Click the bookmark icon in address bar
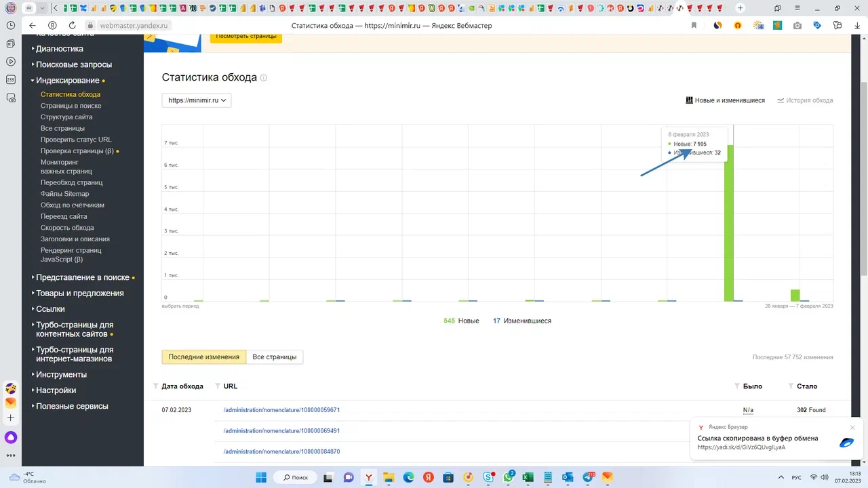The width and height of the screenshot is (868, 488). [694, 25]
